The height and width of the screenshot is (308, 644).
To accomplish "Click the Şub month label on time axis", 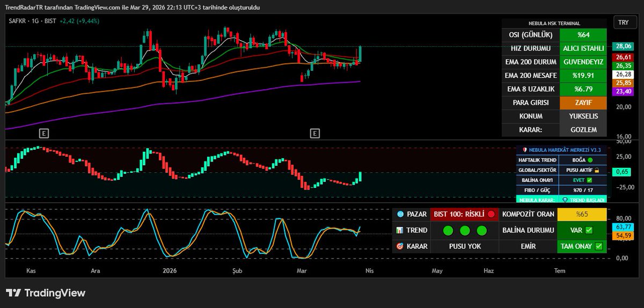I will (x=237, y=271).
